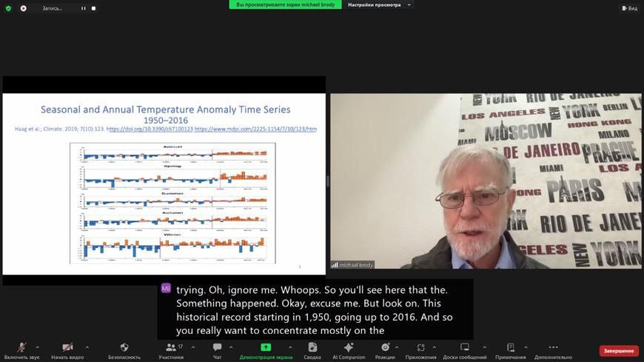Screen dimensions: 644x362
Task: Click the doi.org link on the slide
Action: 150,129
